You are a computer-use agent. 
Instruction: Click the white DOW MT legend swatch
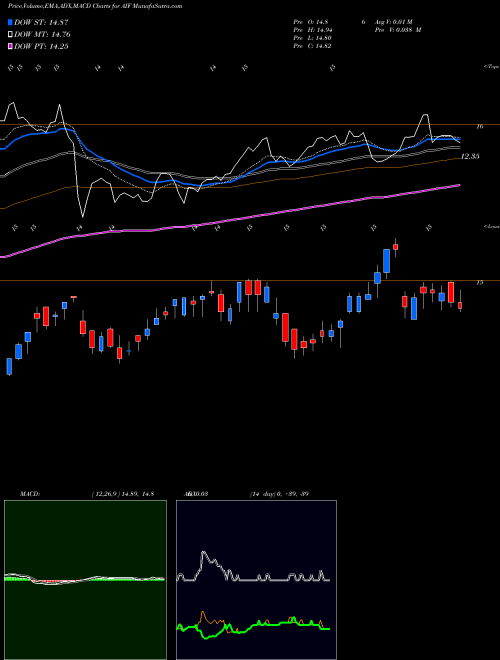point(10,35)
